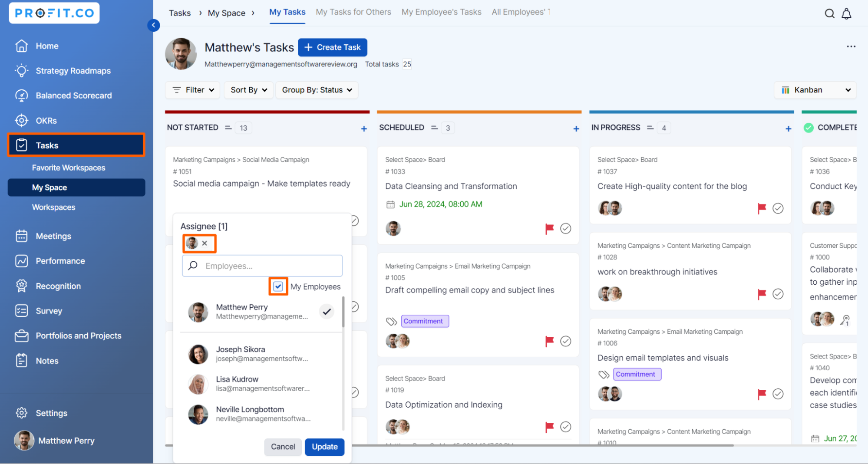This screenshot has height=464, width=868.
Task: Open My Employee's Tasks tab
Action: point(441,12)
